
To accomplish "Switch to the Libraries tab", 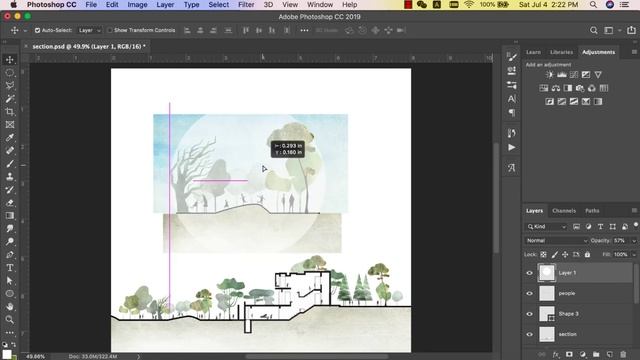I will point(561,52).
